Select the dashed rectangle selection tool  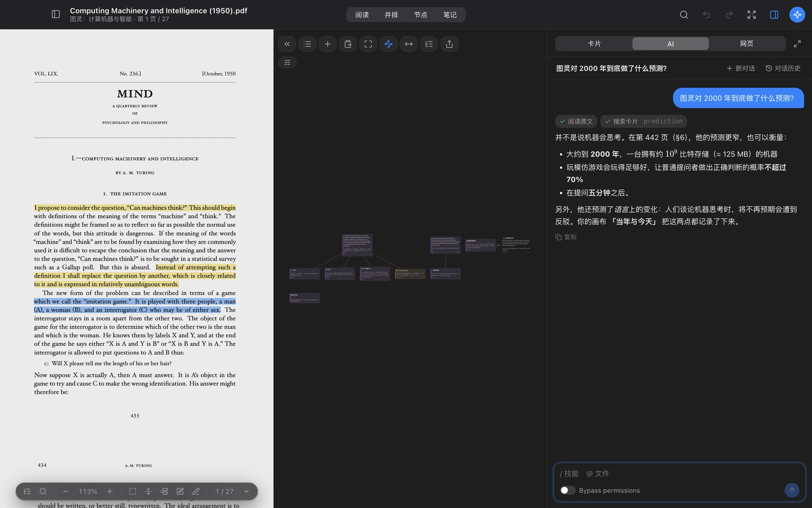tap(133, 491)
